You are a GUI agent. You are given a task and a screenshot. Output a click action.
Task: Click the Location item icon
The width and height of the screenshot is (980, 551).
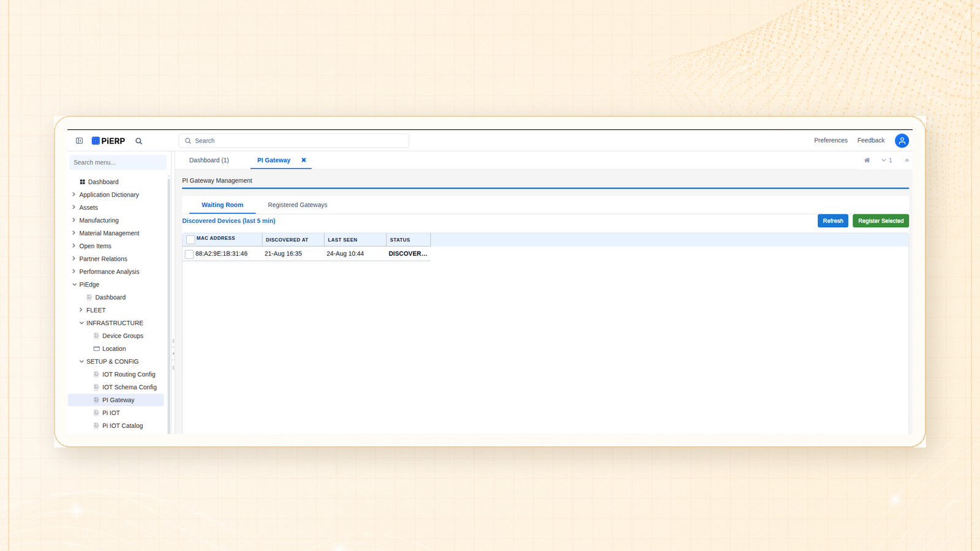96,349
